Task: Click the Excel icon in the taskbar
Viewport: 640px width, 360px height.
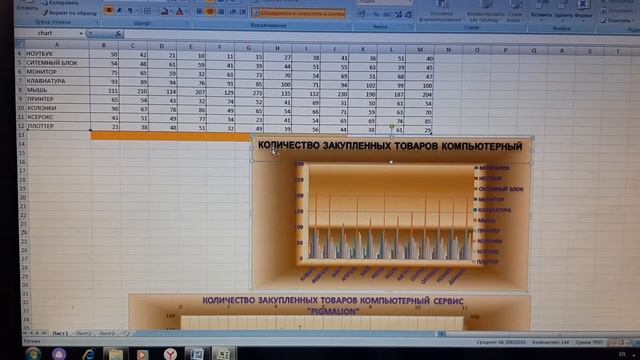Action: point(223,354)
